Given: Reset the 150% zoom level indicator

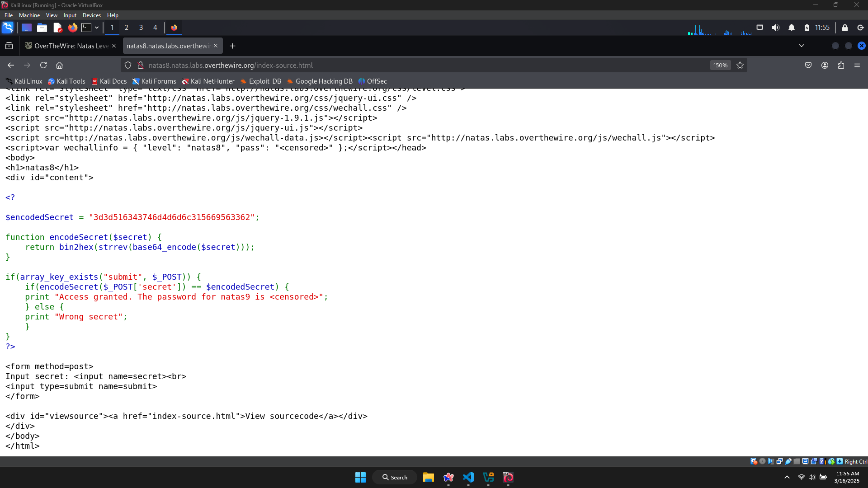Looking at the screenshot, I should (720, 66).
